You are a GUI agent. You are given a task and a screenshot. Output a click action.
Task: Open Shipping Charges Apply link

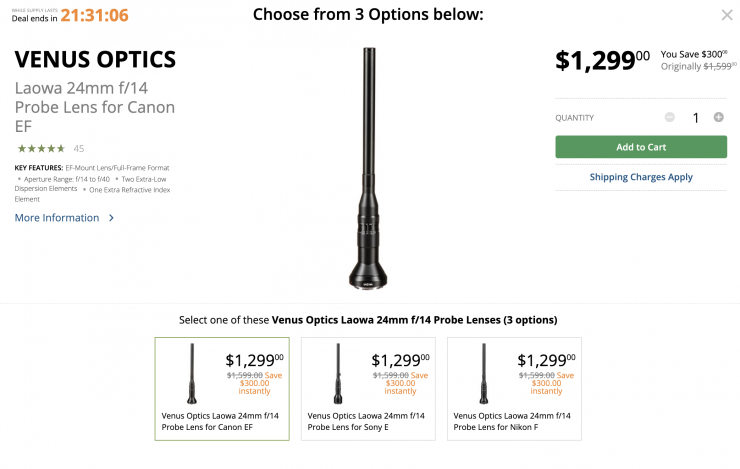(x=641, y=177)
